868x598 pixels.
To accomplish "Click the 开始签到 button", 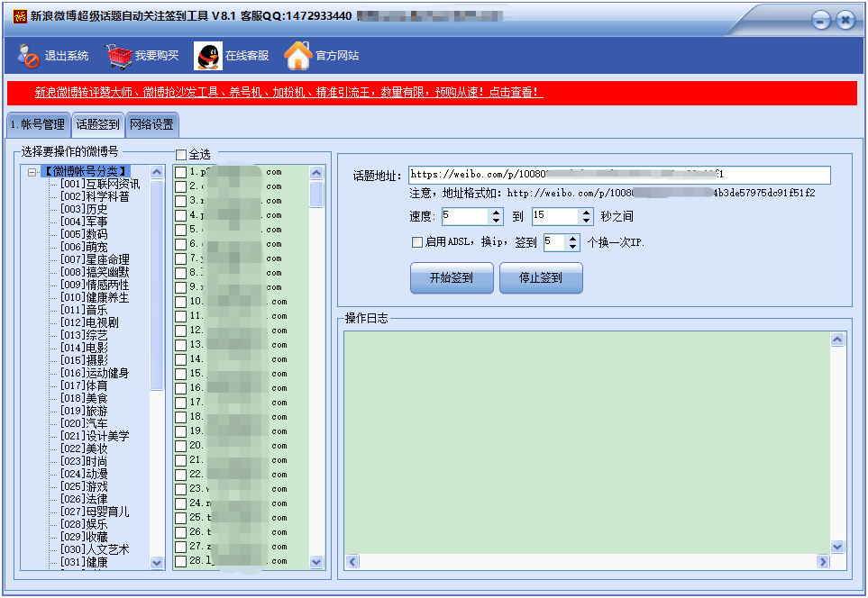I will click(x=452, y=277).
